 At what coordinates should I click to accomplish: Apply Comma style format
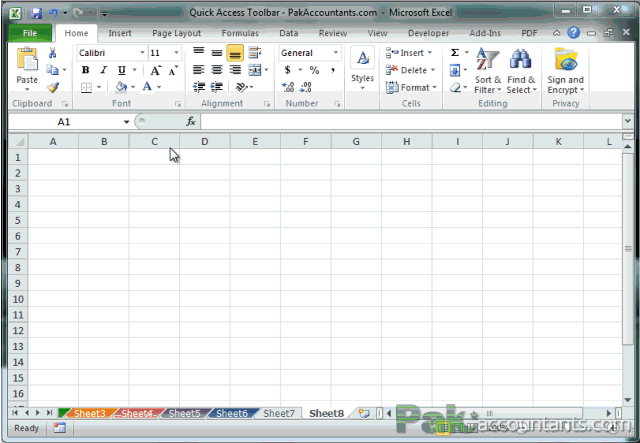pyautogui.click(x=333, y=70)
